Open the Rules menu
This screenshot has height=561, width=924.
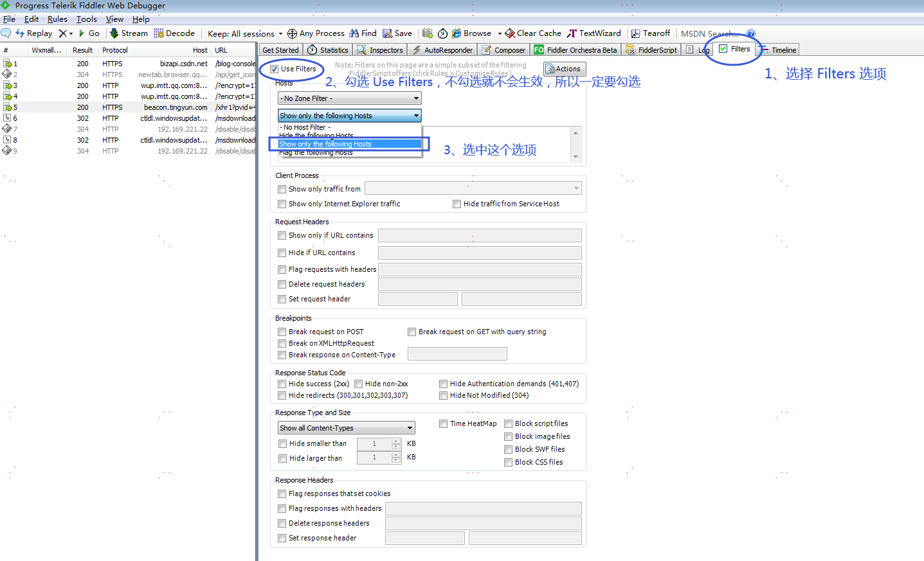coord(57,19)
